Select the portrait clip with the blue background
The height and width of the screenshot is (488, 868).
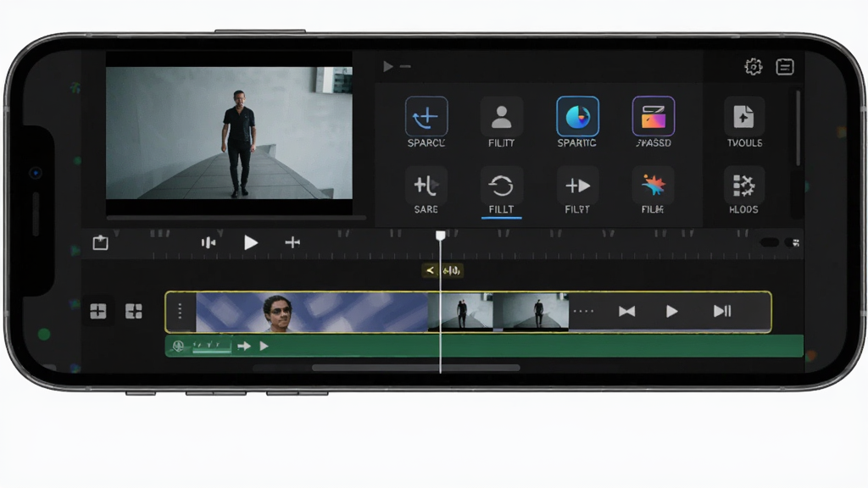(312, 312)
